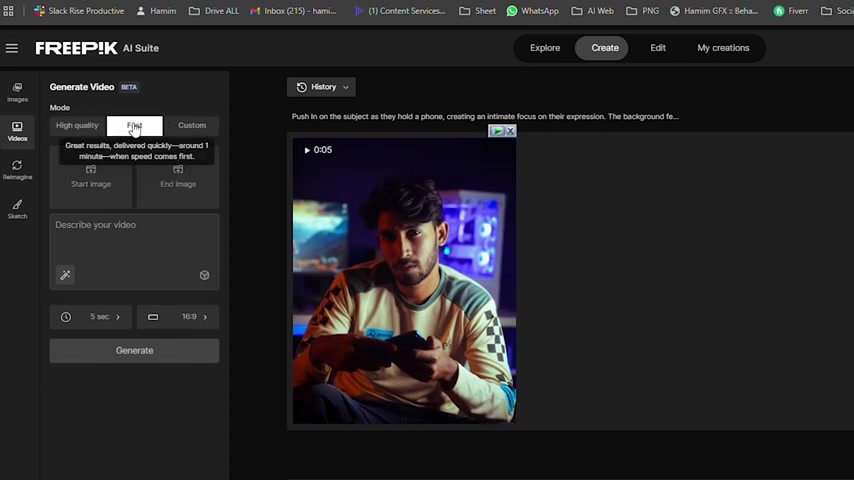Image resolution: width=854 pixels, height=480 pixels.
Task: Select High quality mode
Action: tap(77, 126)
